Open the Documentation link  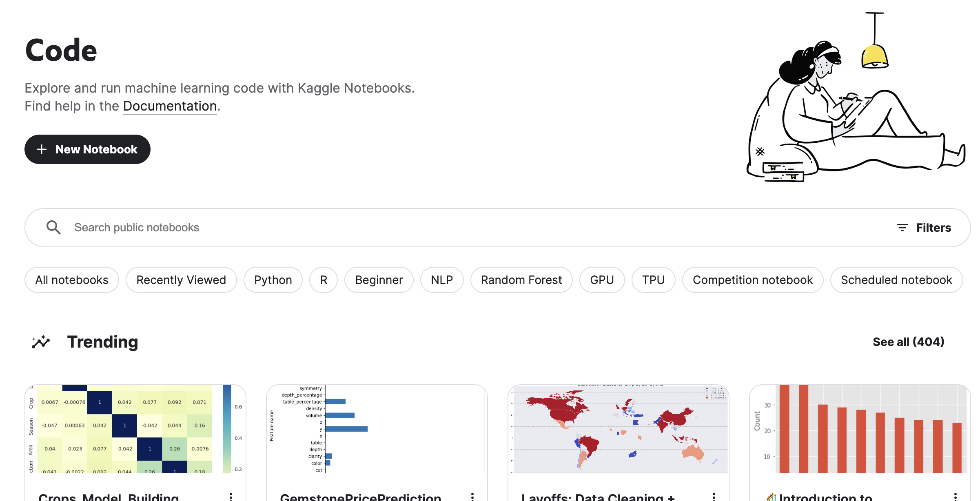(170, 106)
